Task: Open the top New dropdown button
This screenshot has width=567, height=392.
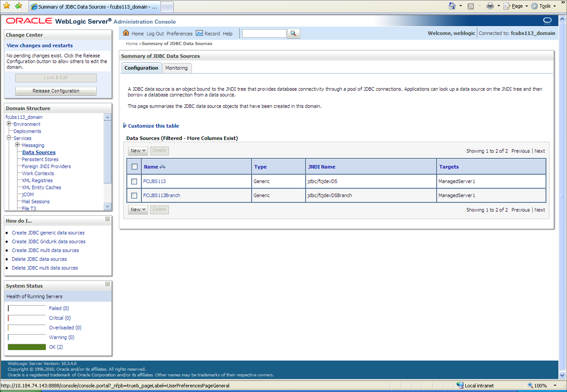Action: click(x=138, y=151)
